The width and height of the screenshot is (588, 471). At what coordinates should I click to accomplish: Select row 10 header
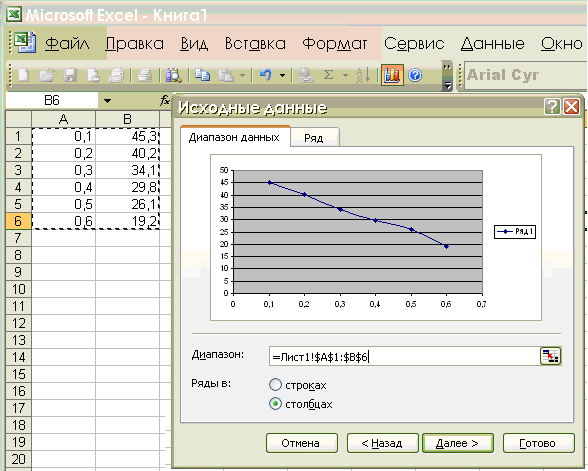[18, 289]
